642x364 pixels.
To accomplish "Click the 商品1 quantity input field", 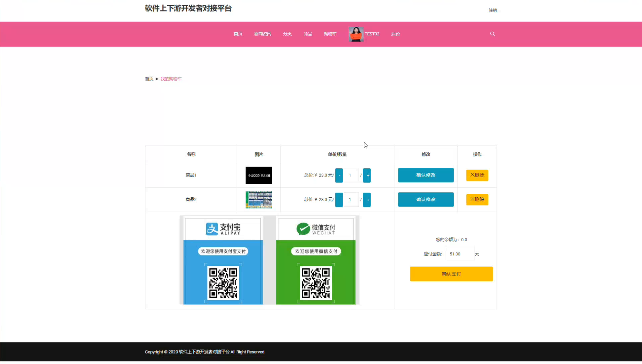I will pyautogui.click(x=351, y=175).
